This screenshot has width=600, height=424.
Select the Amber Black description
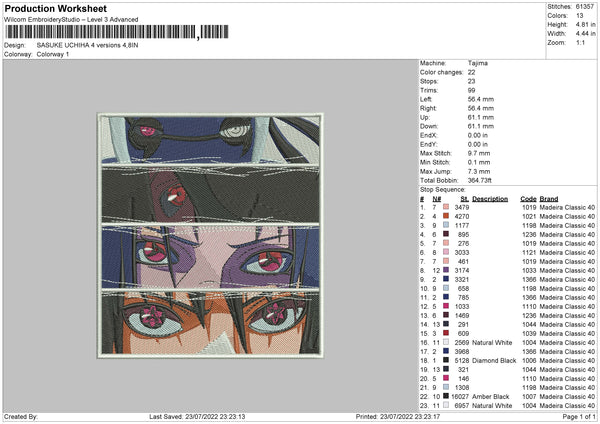coord(491,396)
